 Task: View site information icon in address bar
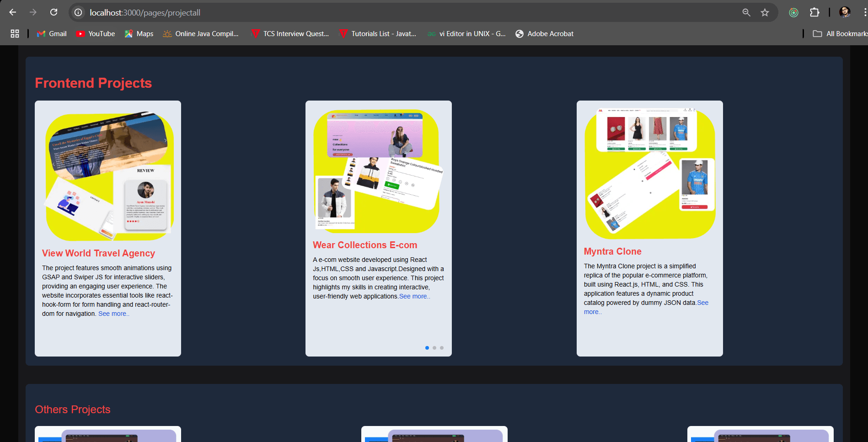coord(79,12)
